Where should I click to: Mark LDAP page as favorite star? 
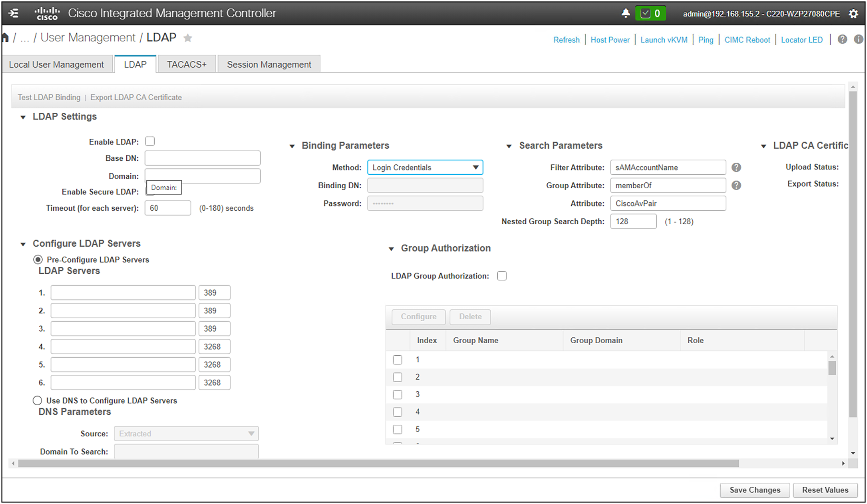tap(188, 38)
